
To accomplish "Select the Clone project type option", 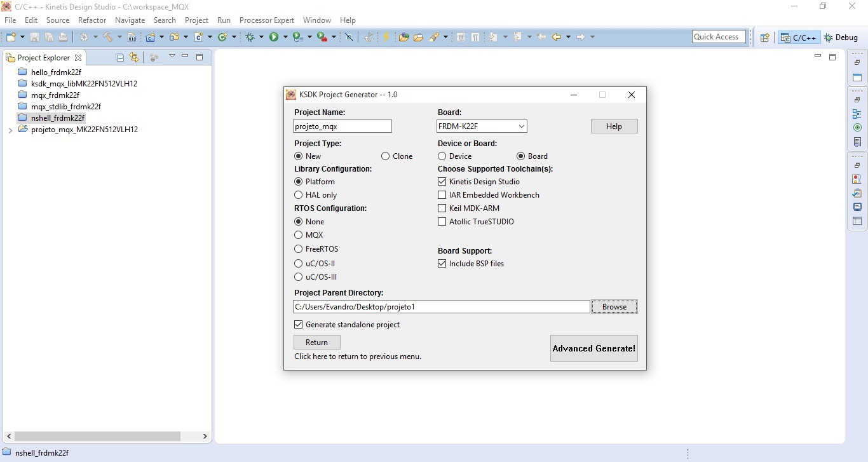I will (386, 156).
